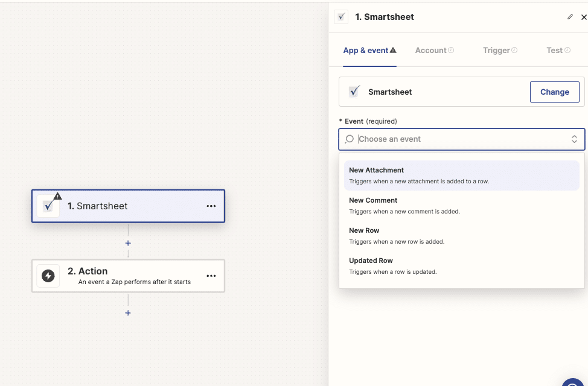Close the Smartsheet step panel

tap(584, 17)
